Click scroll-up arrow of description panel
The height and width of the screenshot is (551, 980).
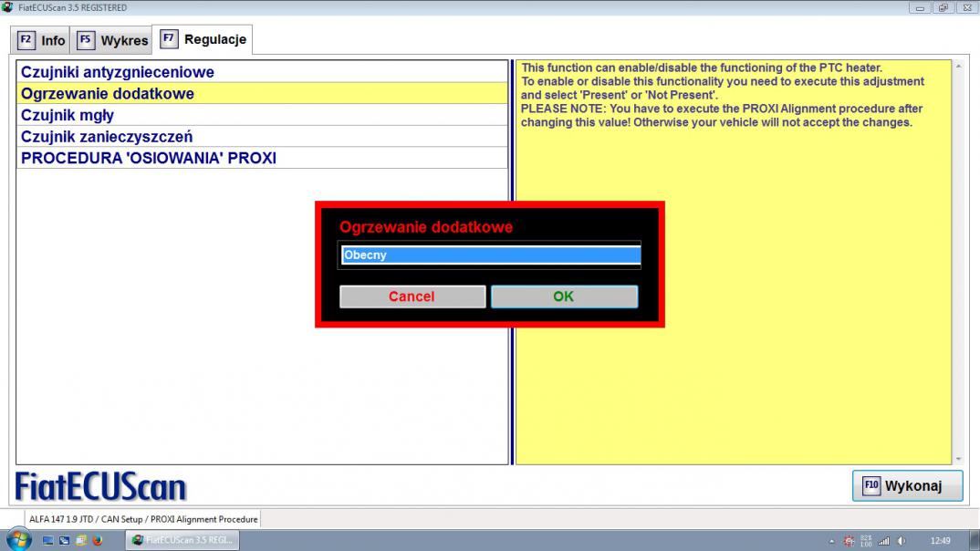pos(958,67)
